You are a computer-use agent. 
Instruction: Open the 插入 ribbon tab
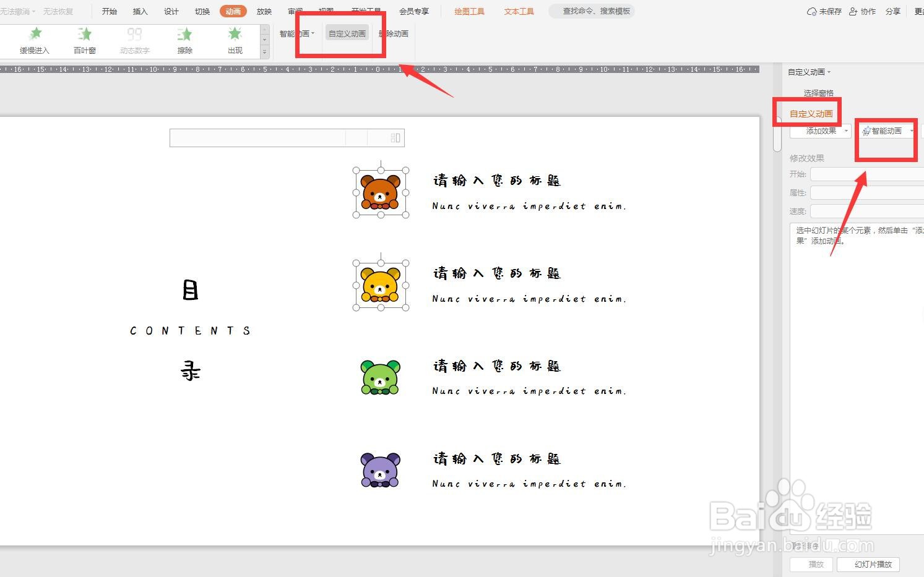tap(140, 11)
